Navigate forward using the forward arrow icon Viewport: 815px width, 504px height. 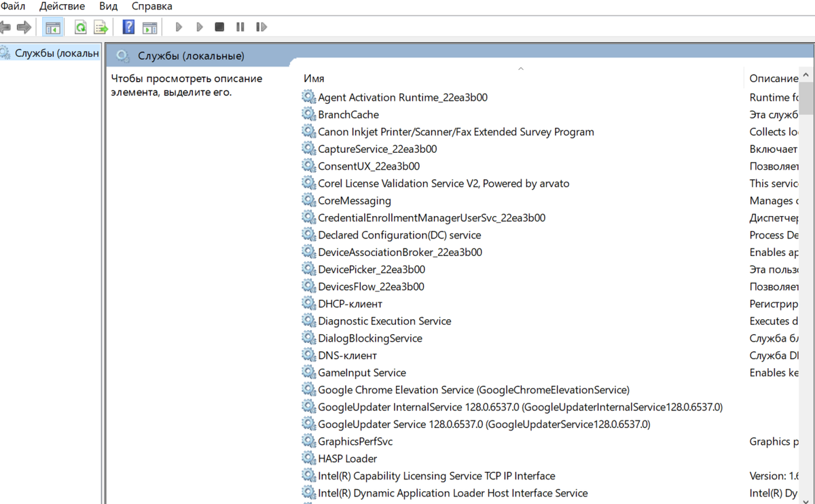24,26
